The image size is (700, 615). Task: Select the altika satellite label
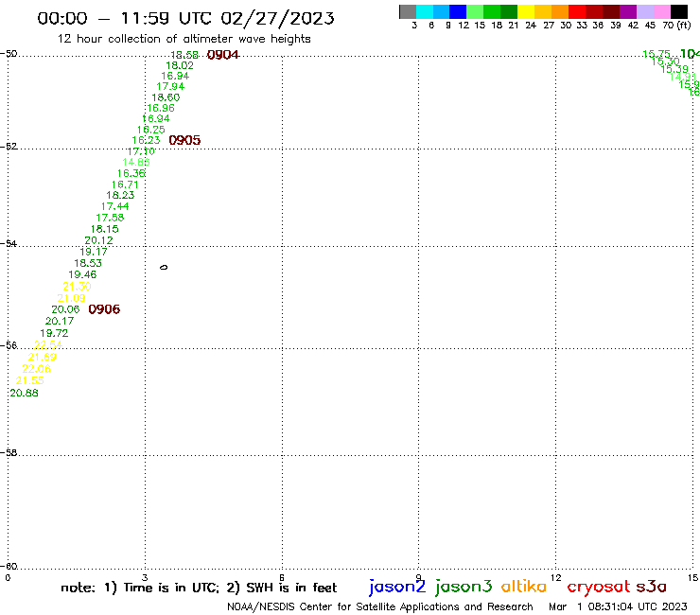coord(523,587)
